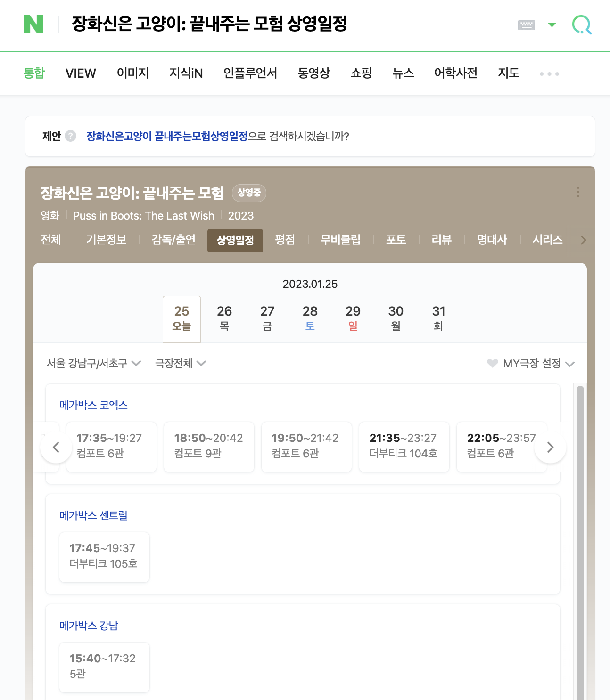Expand the green search history arrow
The image size is (610, 700).
tap(552, 24)
